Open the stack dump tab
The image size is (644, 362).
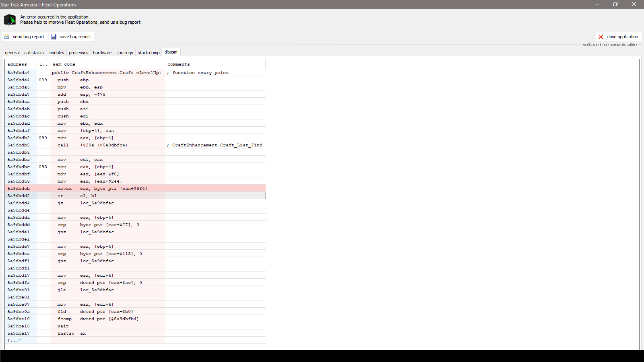coord(149,53)
